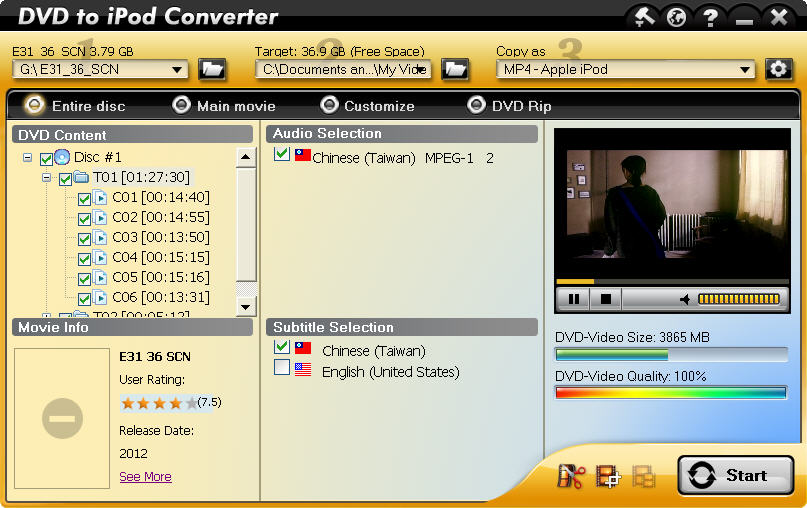
Task: Click the Start conversion button
Action: tap(735, 476)
